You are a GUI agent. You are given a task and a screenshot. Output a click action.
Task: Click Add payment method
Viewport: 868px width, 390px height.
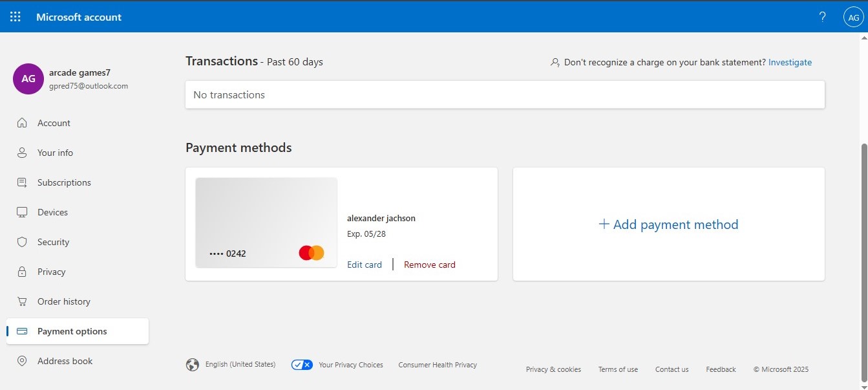[668, 224]
